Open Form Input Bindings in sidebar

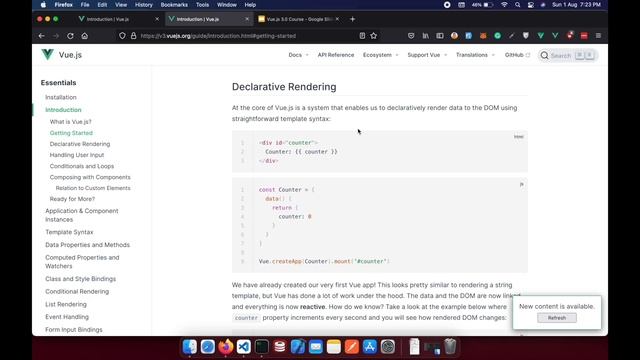[x=73, y=329]
